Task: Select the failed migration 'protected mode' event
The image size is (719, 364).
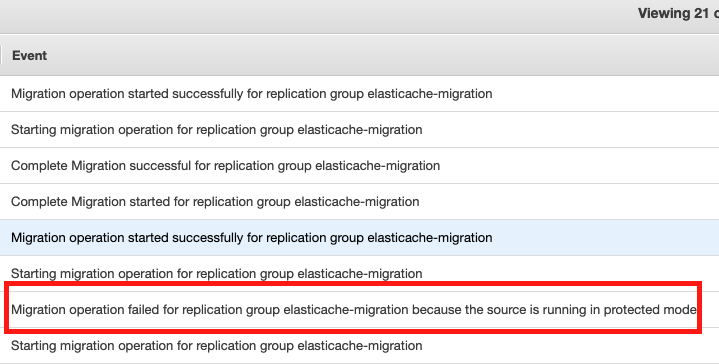Action: tap(360, 309)
